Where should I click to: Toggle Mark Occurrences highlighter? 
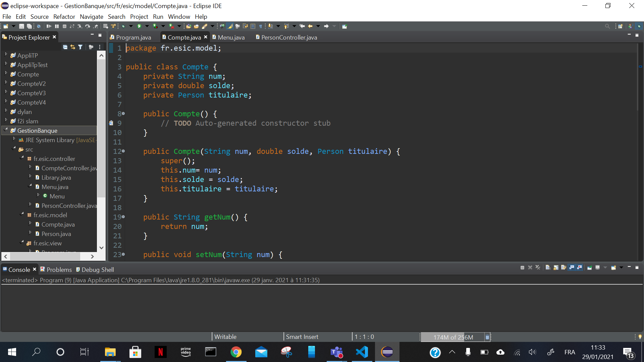[x=230, y=26]
